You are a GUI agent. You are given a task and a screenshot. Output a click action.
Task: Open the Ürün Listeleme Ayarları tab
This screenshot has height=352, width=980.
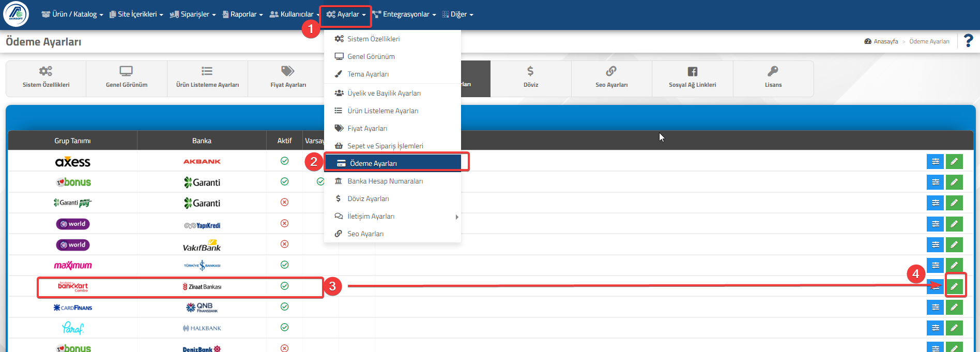pos(207,79)
